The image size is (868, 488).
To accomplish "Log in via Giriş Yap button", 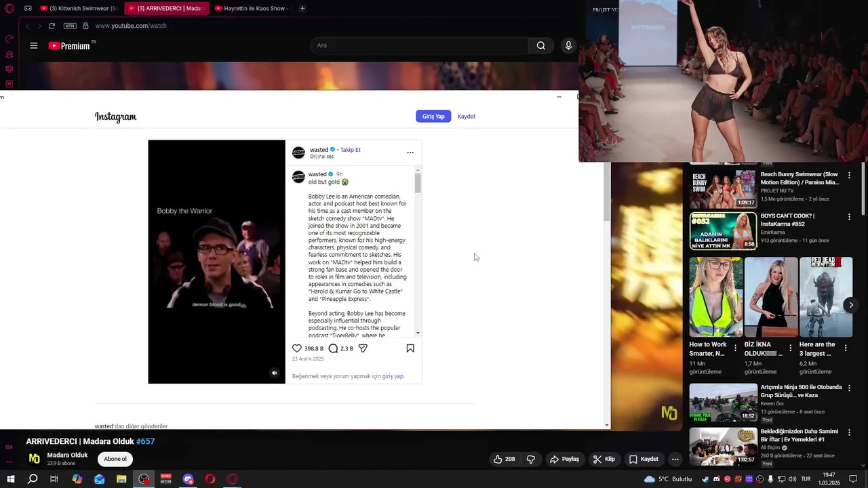I will coord(433,117).
